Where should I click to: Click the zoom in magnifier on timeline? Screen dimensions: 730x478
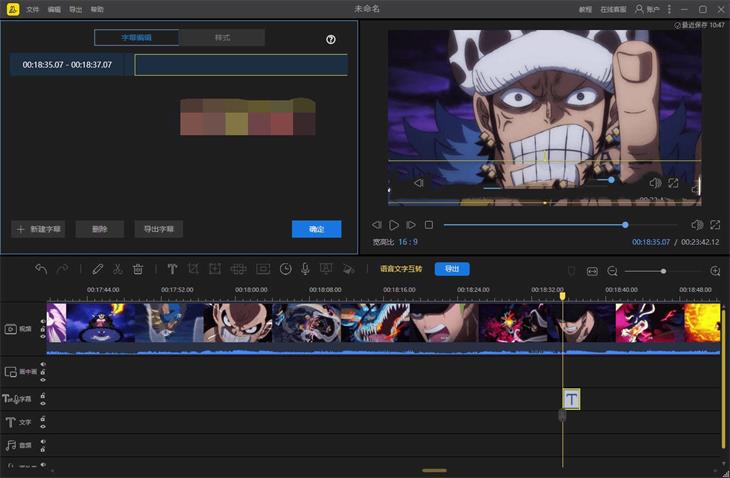[716, 271]
